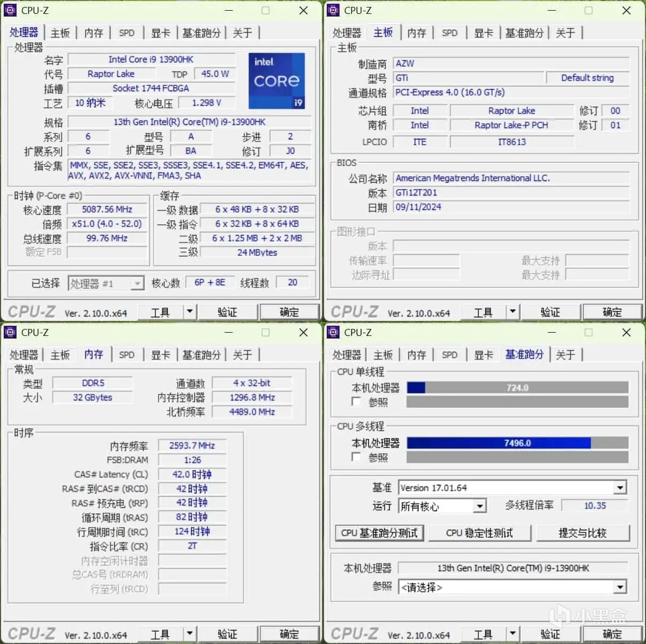Click the Socket 1744 FCBGA field
The image size is (646, 644).
[x=151, y=88]
